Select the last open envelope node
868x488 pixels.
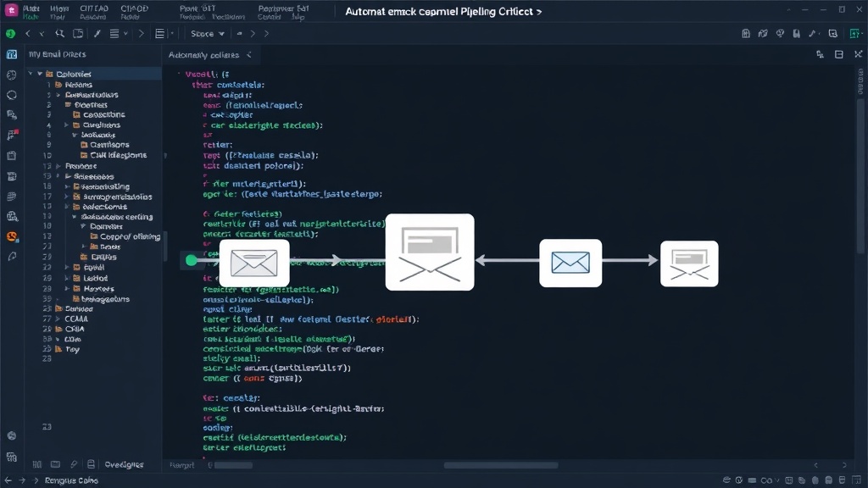click(689, 263)
